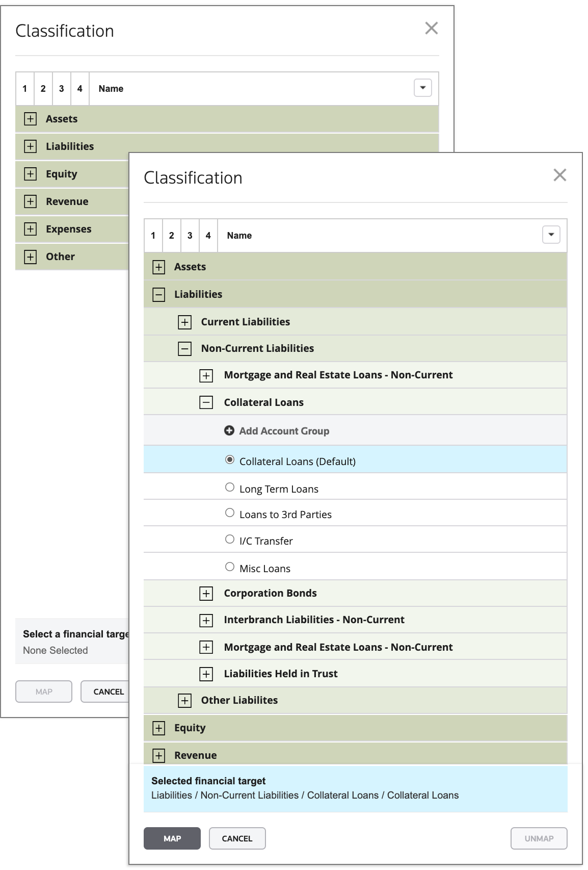
Task: Click the plus icon next to Add Account Group
Action: tap(229, 431)
